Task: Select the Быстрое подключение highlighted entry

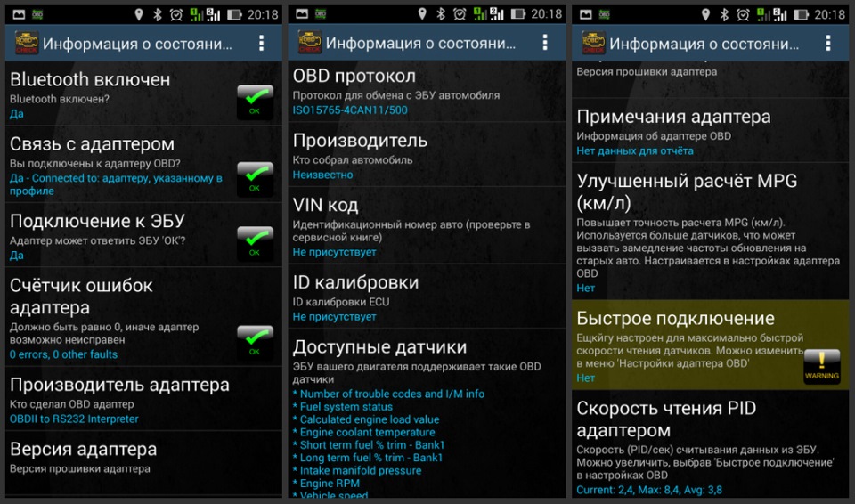Action: [x=711, y=345]
